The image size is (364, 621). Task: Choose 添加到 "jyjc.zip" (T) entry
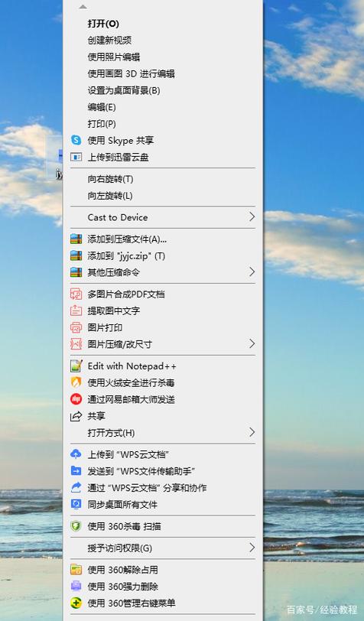click(126, 256)
